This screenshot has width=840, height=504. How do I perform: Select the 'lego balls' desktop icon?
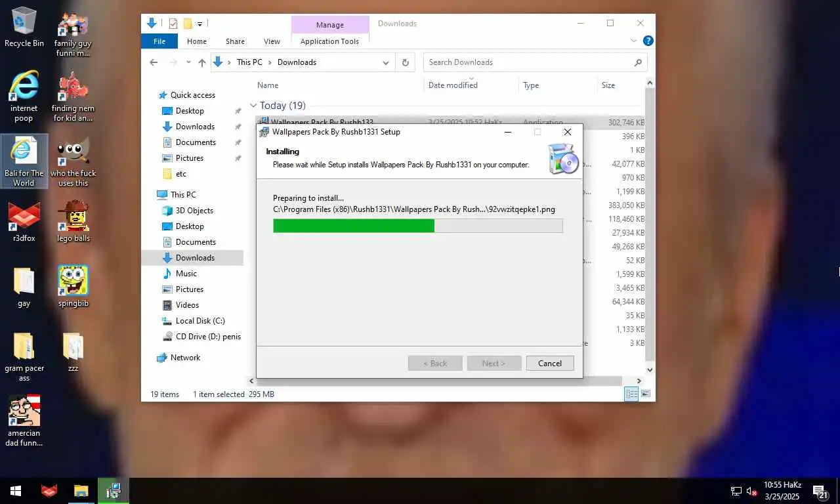coord(73,222)
